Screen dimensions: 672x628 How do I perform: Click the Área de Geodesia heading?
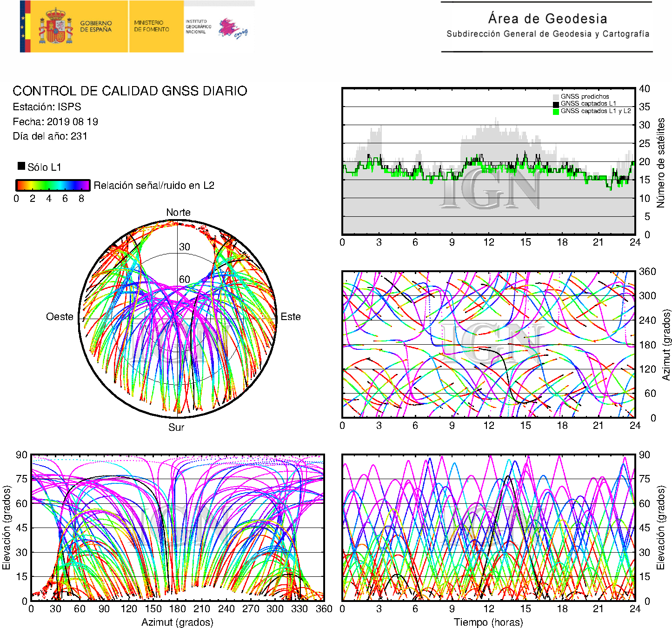(x=547, y=19)
